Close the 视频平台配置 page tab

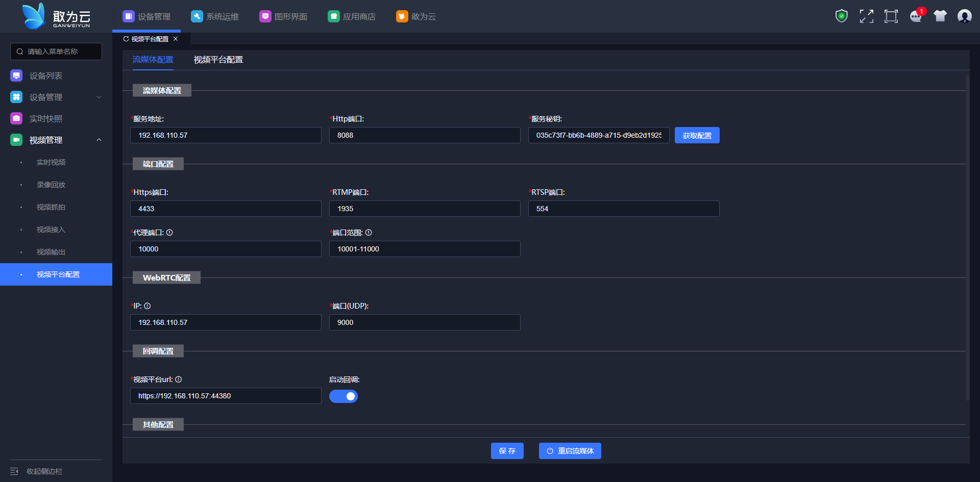176,39
